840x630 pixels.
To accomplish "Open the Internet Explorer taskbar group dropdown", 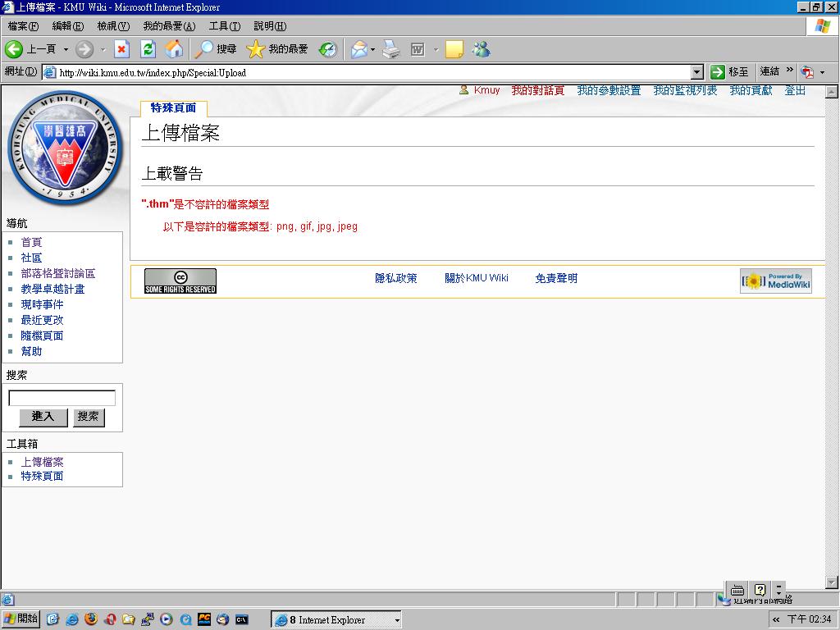I will 397,620.
